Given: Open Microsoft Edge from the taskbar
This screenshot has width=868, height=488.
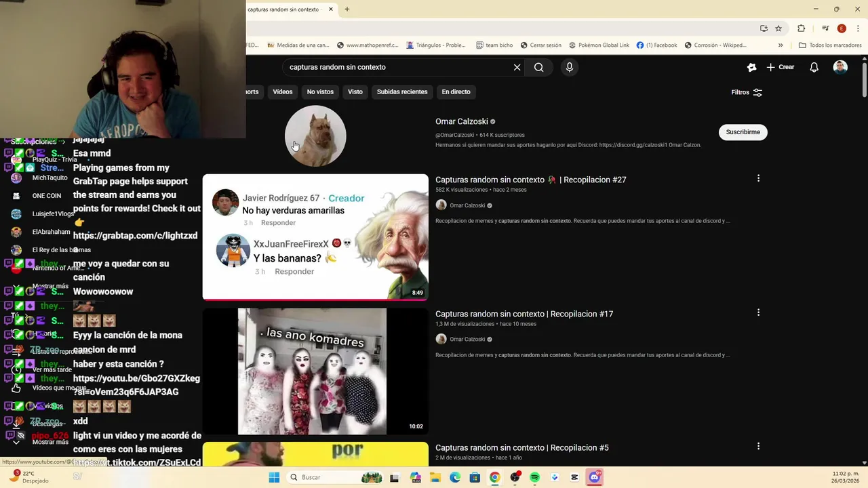Looking at the screenshot, I should click(x=455, y=477).
